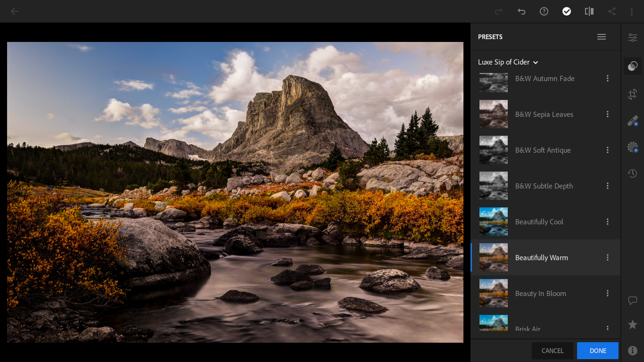Open the Versions history panel
Viewport: 644px width, 362px height.
(x=633, y=173)
